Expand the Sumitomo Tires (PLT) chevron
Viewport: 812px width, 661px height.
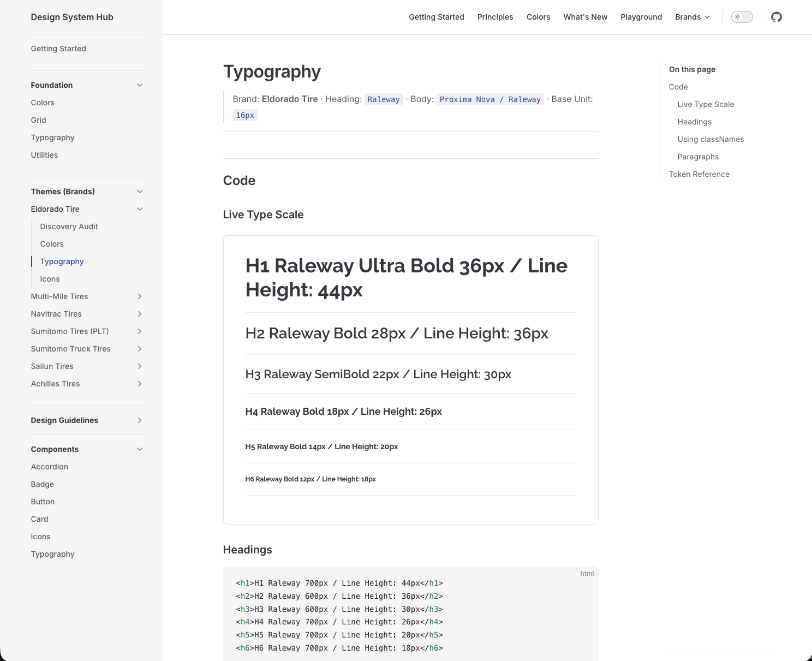click(x=140, y=331)
